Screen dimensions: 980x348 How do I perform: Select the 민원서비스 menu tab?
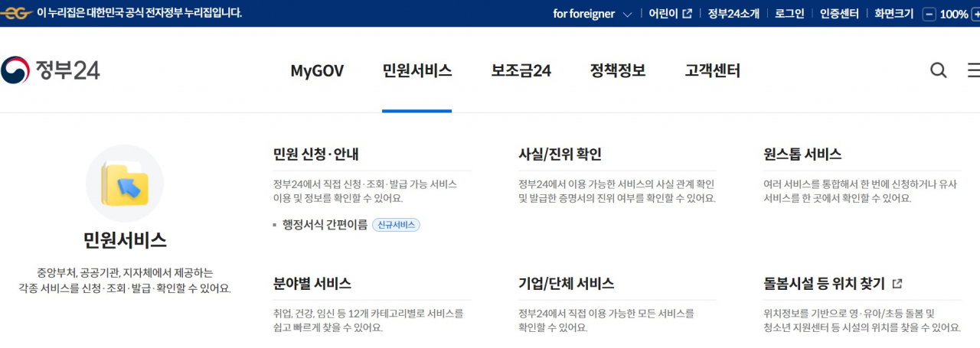tap(417, 71)
